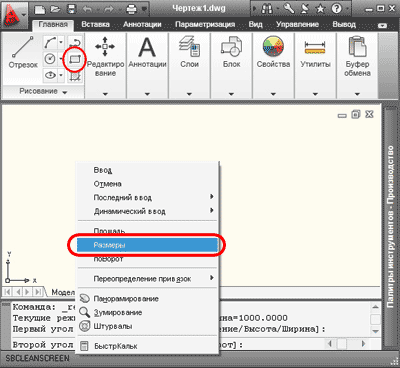Expand the Аннотации panel arrow
Viewport: 400px width, 368px height.
[147, 94]
